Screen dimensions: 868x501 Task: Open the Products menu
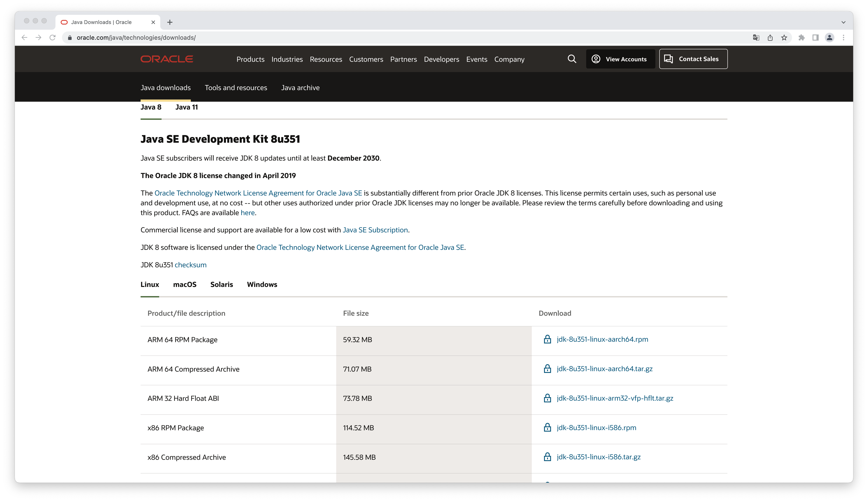250,59
